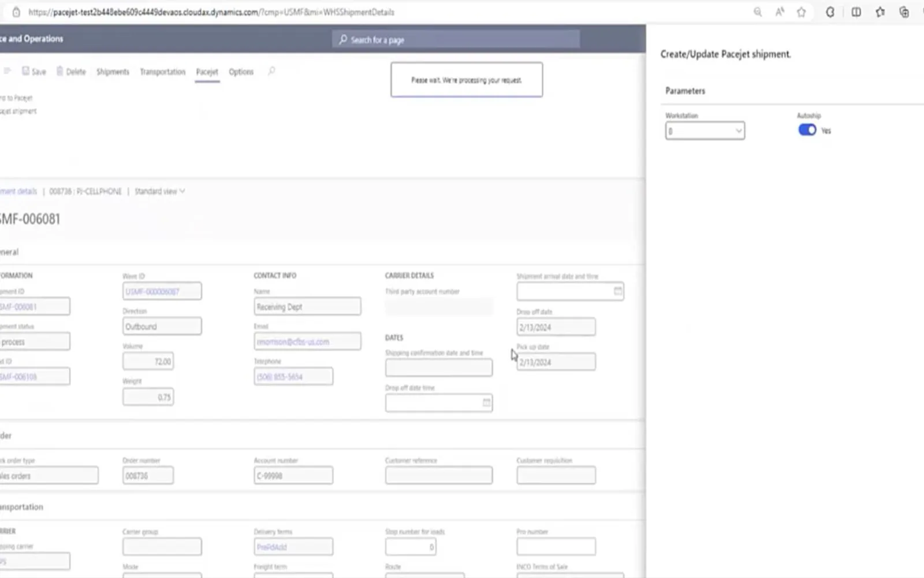Viewport: 924px width, 578px height.
Task: Open the browser favorites list icon
Action: point(880,12)
